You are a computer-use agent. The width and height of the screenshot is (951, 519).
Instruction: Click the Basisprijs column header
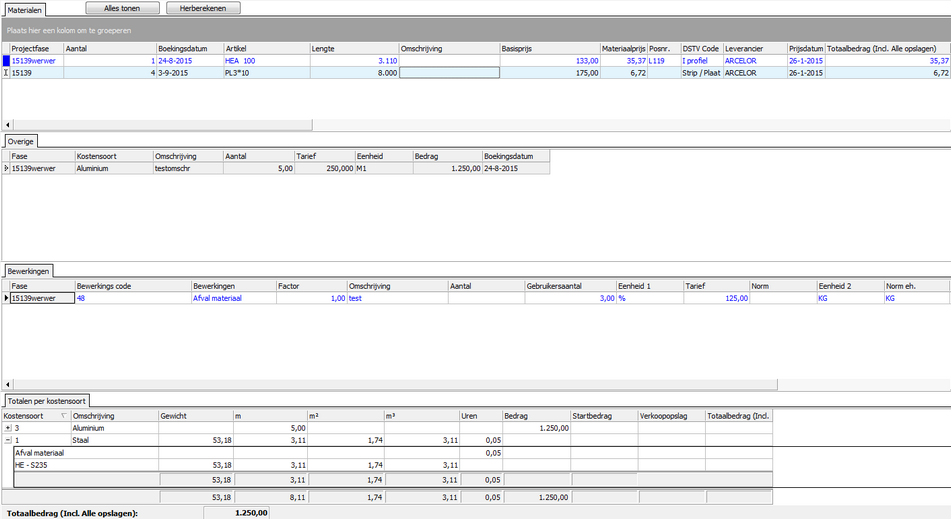[x=550, y=49]
